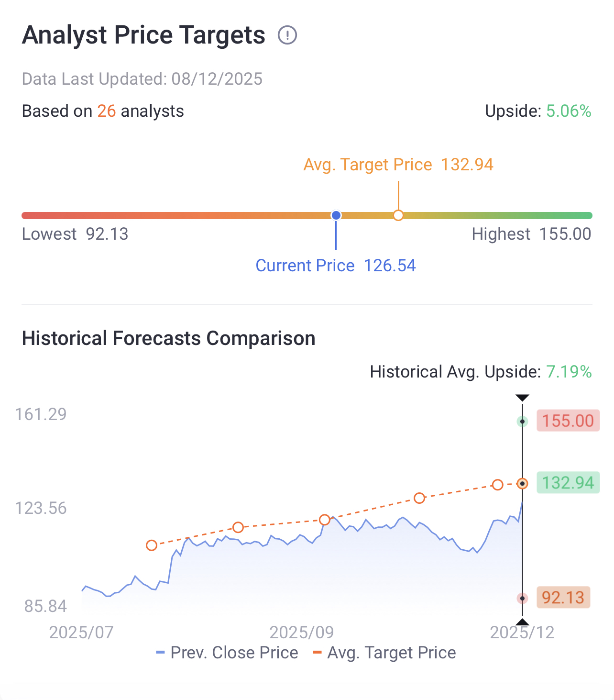
Task: Click the second orange target price circle
Action: (x=238, y=527)
